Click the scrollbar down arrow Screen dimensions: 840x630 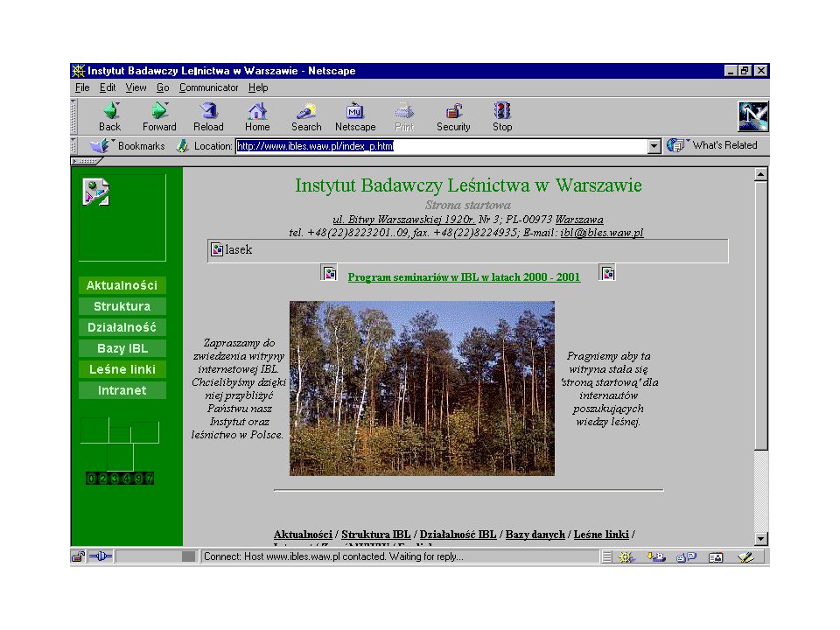click(x=761, y=539)
